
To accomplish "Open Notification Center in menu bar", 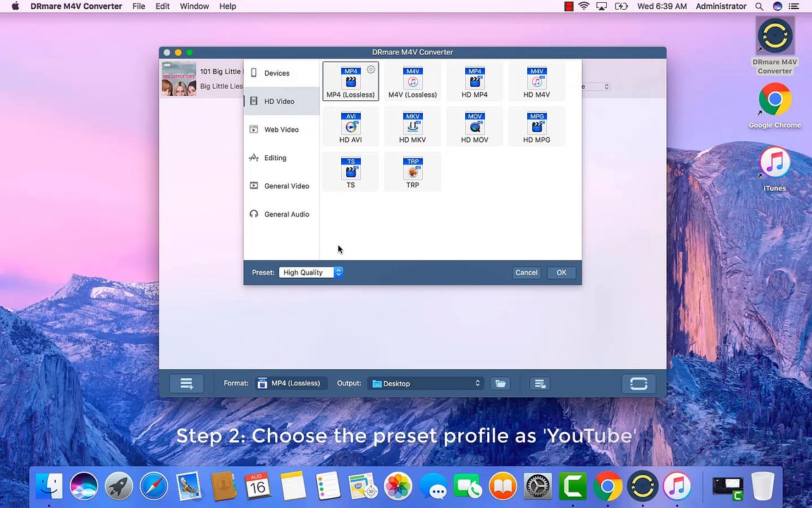I will (x=794, y=6).
